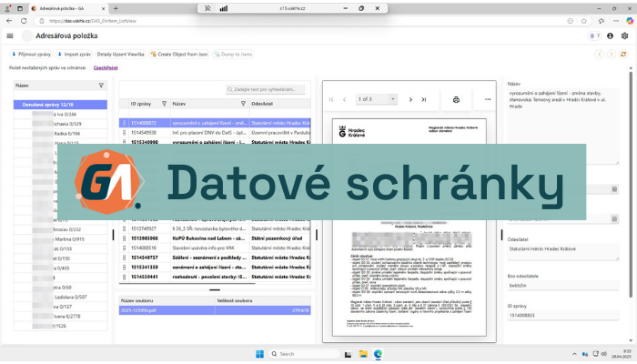Reload the browser page
Image resolution: width=637 pixels, height=364 pixels.
pyautogui.click(x=24, y=21)
